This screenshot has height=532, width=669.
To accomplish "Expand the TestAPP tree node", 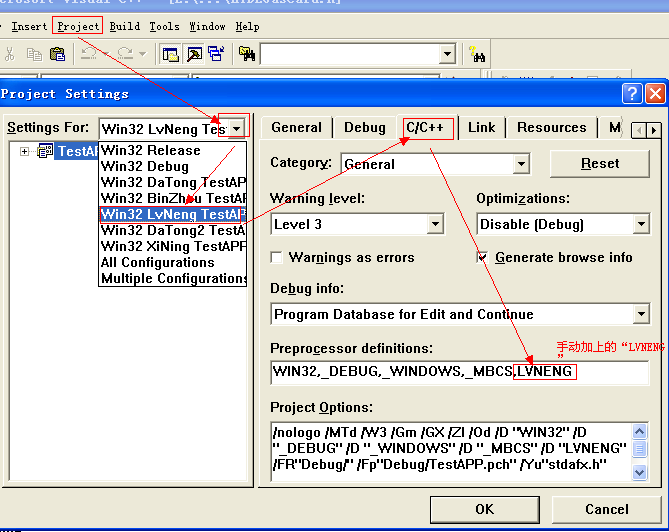I will [x=24, y=151].
